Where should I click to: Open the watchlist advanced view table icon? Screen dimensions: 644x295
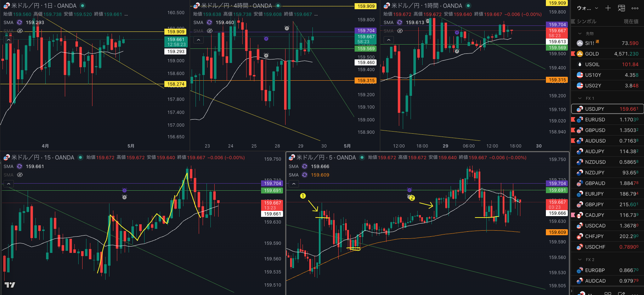[621, 8]
